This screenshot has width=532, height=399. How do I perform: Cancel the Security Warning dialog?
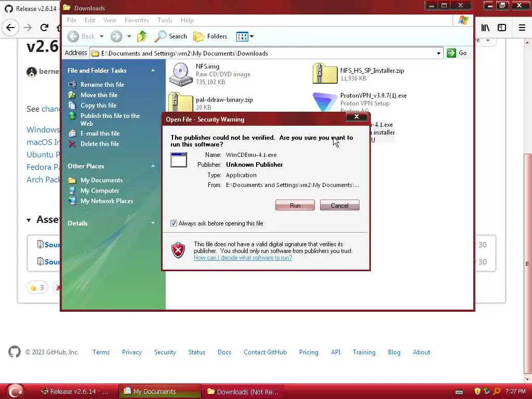tap(339, 205)
